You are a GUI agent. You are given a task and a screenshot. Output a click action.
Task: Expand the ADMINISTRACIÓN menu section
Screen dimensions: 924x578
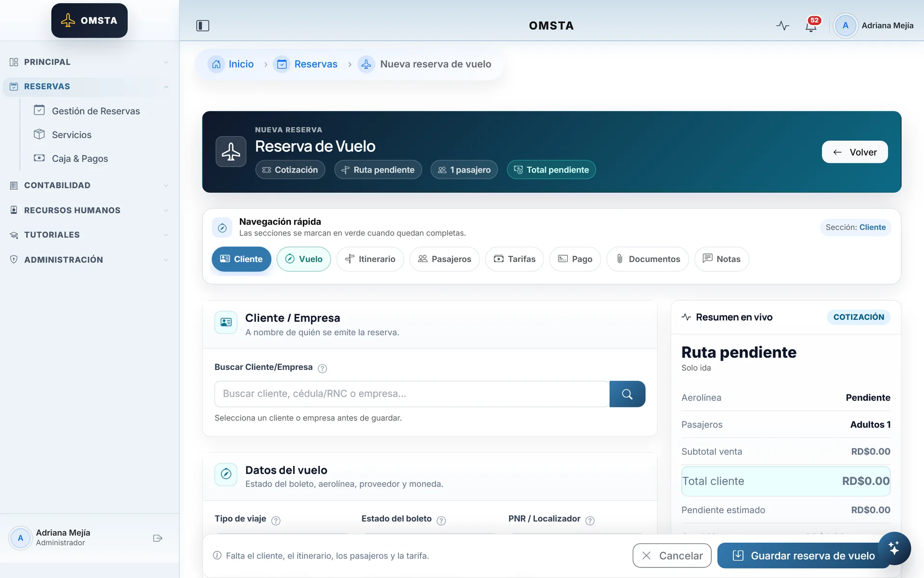pyautogui.click(x=90, y=260)
